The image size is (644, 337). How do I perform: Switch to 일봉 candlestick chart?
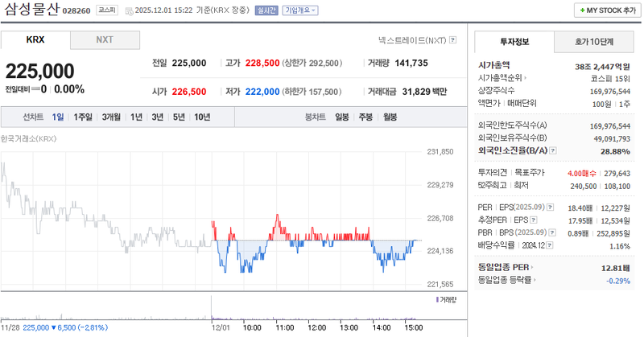point(342,117)
